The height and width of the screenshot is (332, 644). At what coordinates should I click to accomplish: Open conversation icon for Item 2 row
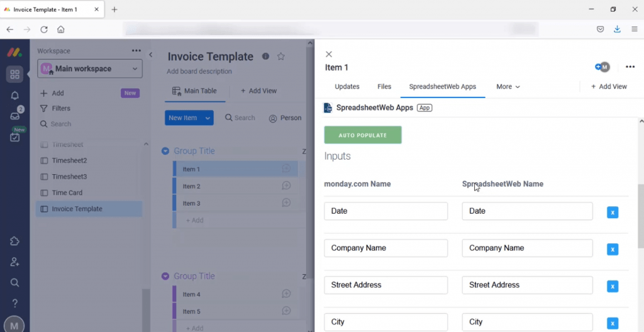coord(286,185)
